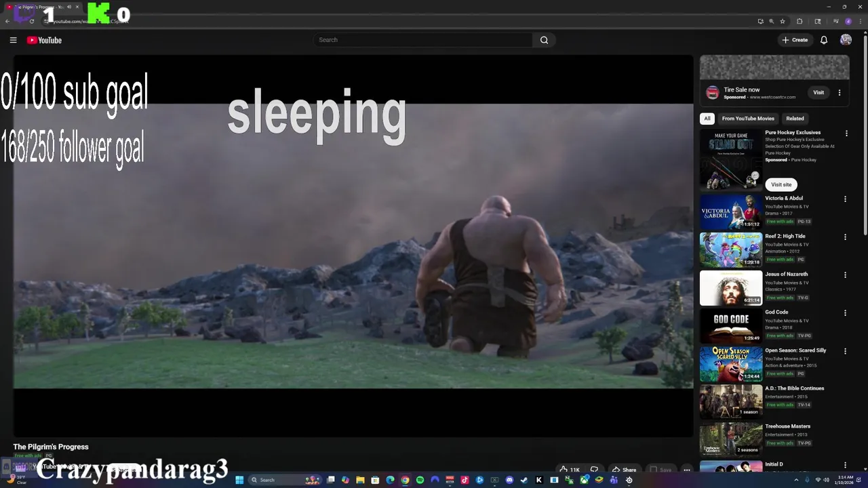868x488 pixels.
Task: Open Initial D title link
Action: (x=774, y=464)
